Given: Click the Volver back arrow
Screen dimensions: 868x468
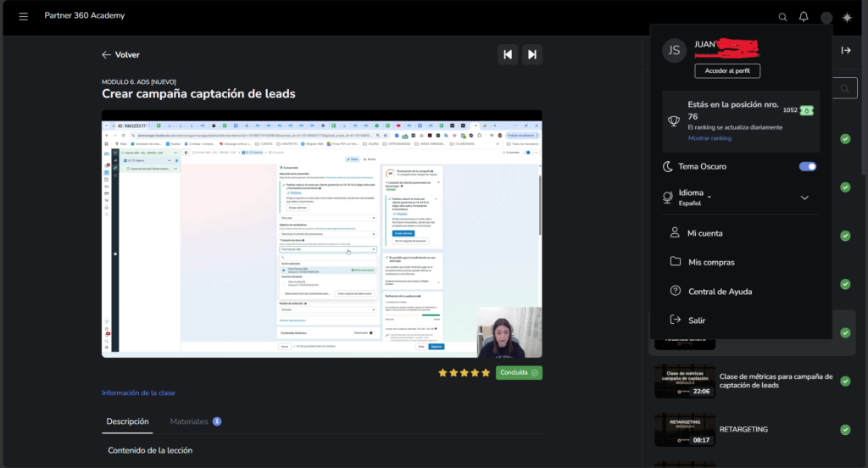Looking at the screenshot, I should point(106,55).
